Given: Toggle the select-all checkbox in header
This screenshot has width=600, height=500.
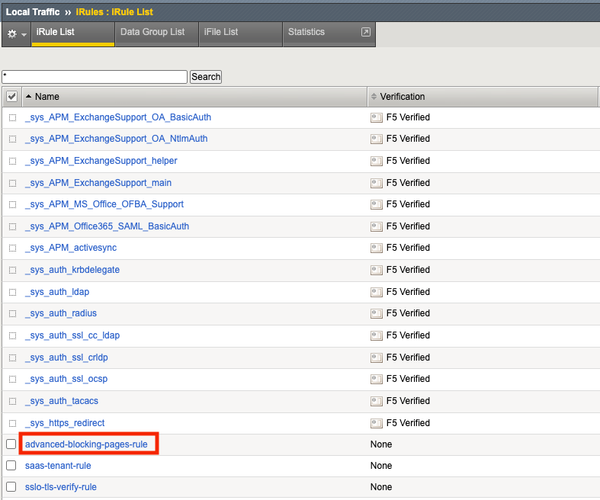Looking at the screenshot, I should click(x=12, y=97).
